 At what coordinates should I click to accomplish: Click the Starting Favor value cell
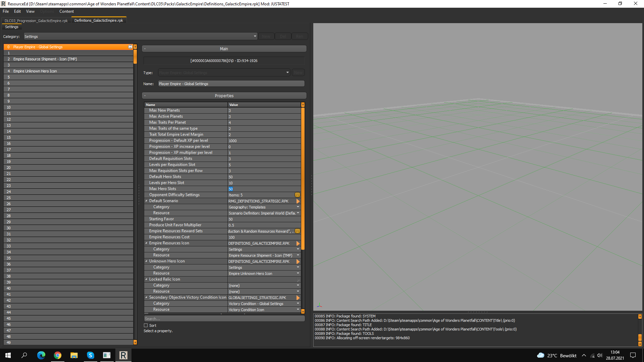tap(264, 219)
